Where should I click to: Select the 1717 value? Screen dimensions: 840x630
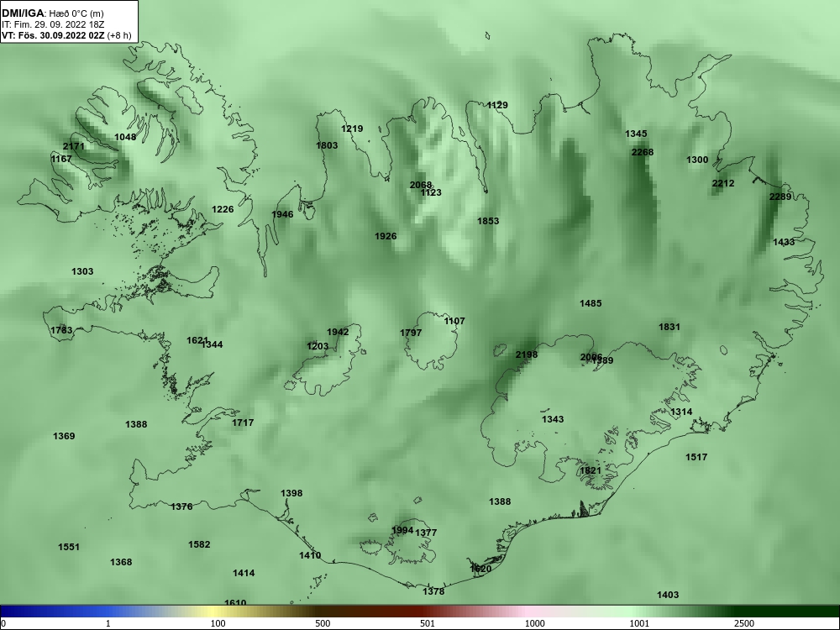[243, 423]
